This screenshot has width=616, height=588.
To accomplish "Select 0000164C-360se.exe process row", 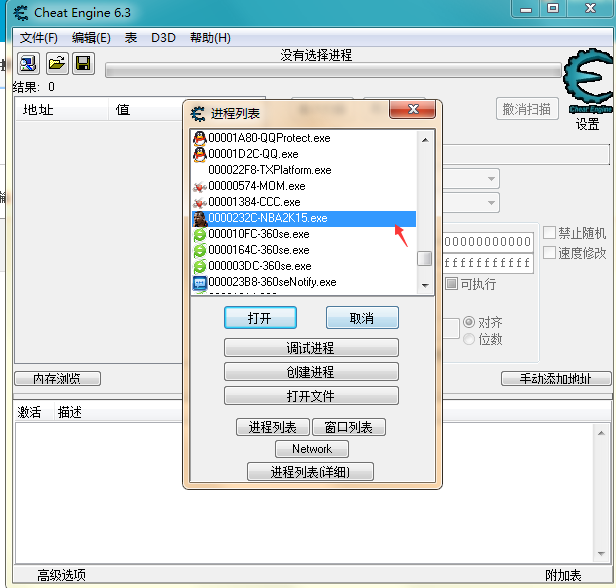I will [304, 251].
